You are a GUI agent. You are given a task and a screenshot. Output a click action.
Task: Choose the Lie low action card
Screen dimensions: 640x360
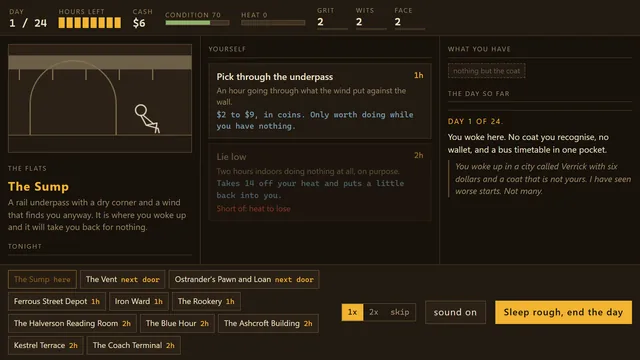point(320,182)
